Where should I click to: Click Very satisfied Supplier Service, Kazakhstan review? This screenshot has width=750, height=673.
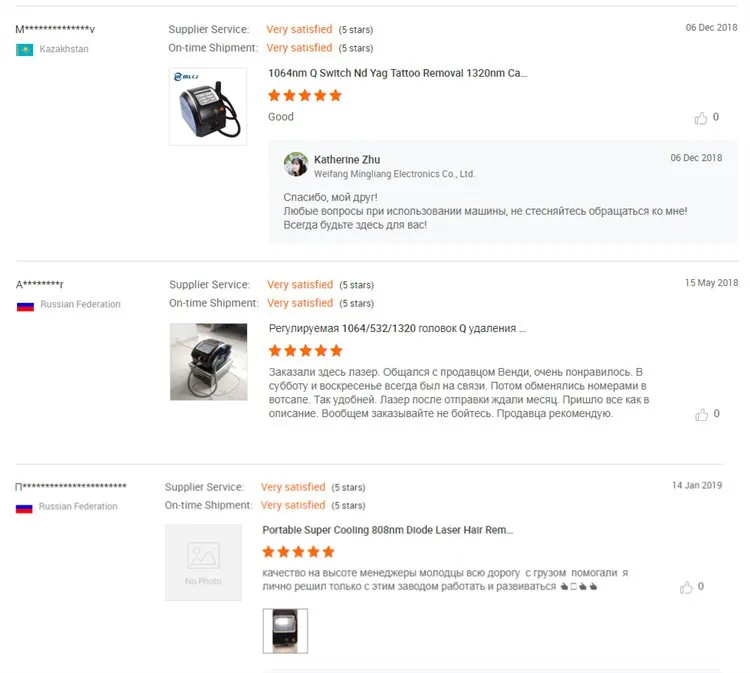point(299,30)
